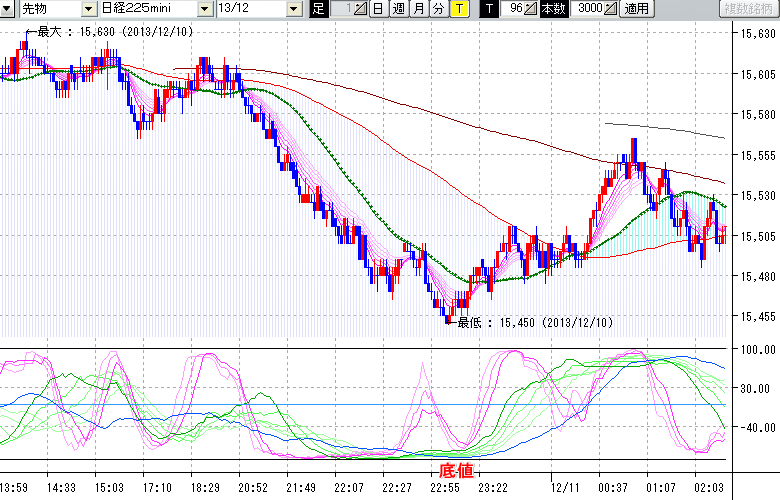The width and height of the screenshot is (780, 500).
Task: Click the 本数 bar count label
Action: (x=552, y=9)
